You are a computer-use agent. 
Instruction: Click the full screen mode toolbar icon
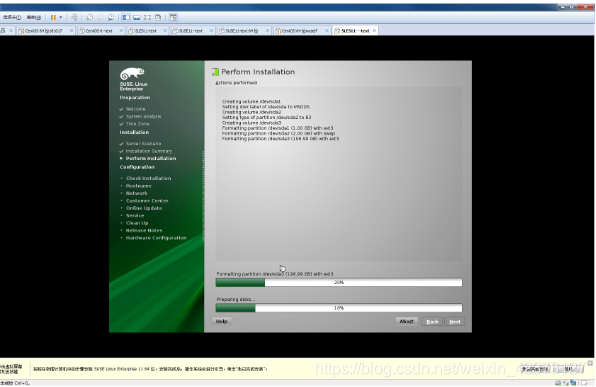click(x=147, y=17)
